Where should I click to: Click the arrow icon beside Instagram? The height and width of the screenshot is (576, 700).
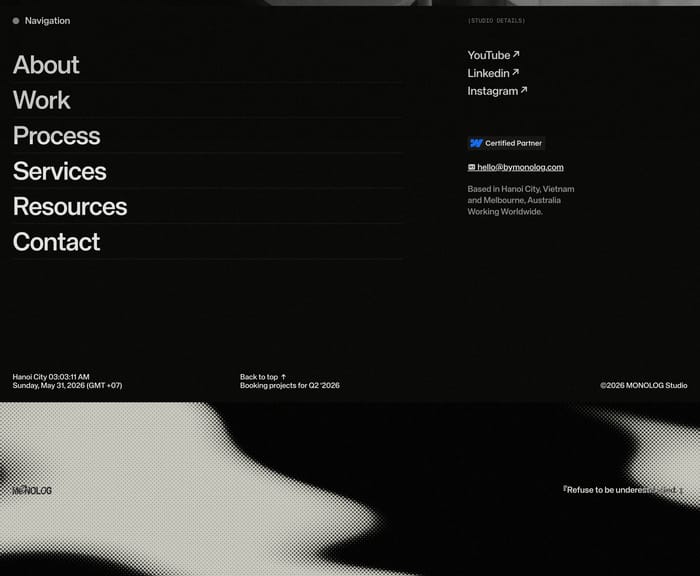click(x=524, y=90)
